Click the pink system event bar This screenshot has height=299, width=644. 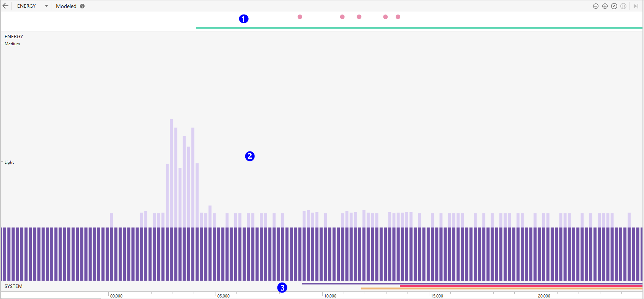521,286
